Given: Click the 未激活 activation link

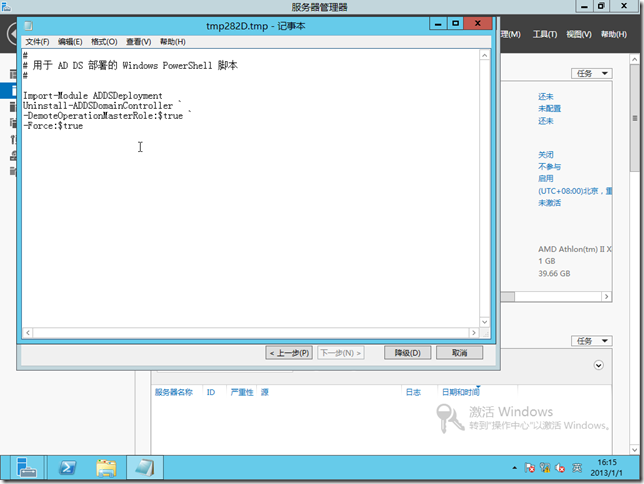Looking at the screenshot, I should 550,203.
